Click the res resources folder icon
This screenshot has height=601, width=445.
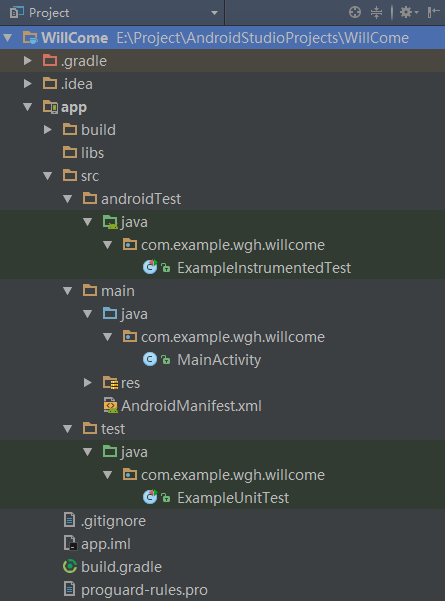[110, 383]
